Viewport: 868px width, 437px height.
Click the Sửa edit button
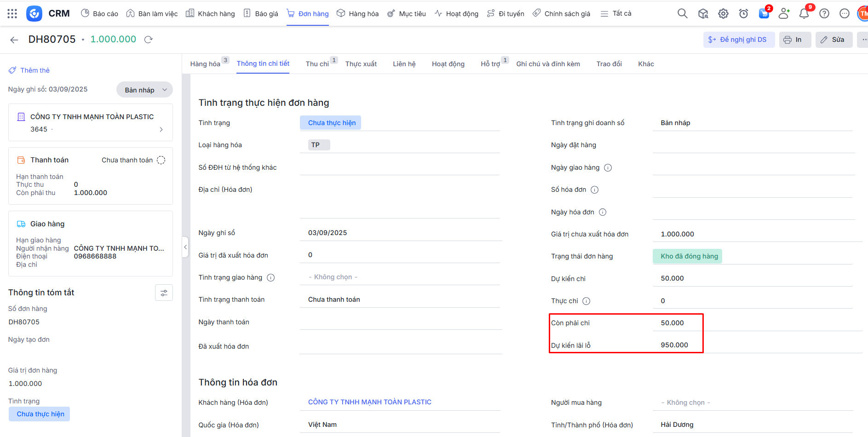[834, 40]
